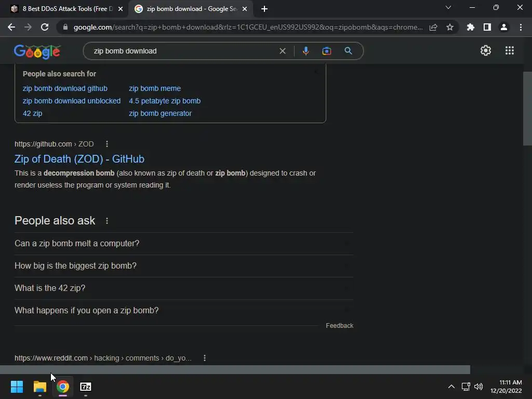This screenshot has height=399, width=532.
Task: Open the Chrome extensions puzzle icon
Action: tap(471, 27)
